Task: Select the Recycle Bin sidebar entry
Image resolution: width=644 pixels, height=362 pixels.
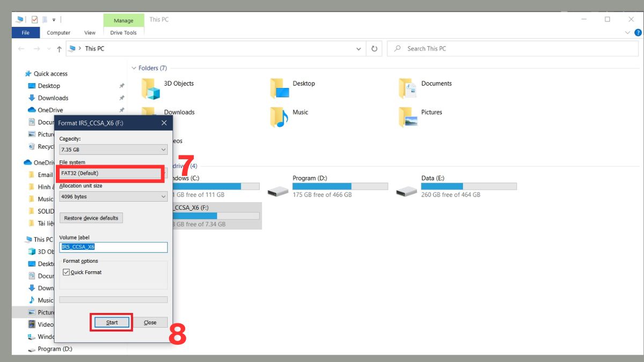Action: tap(41, 146)
